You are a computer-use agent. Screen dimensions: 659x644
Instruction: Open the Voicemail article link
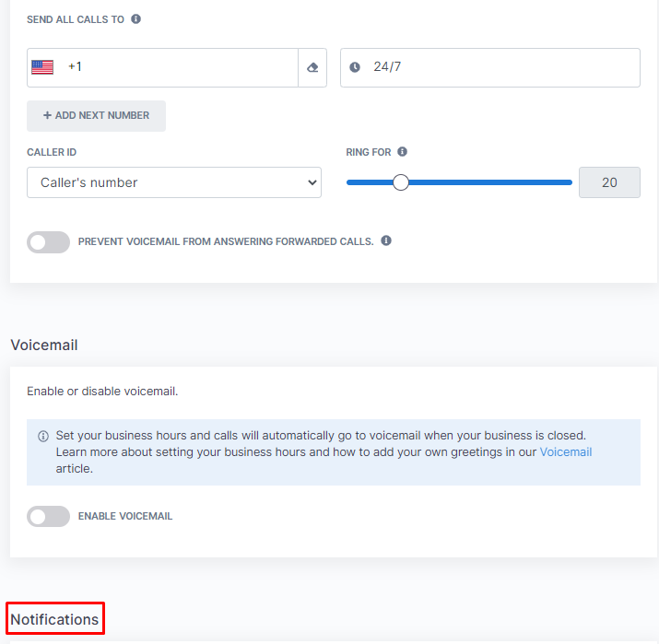click(x=566, y=452)
